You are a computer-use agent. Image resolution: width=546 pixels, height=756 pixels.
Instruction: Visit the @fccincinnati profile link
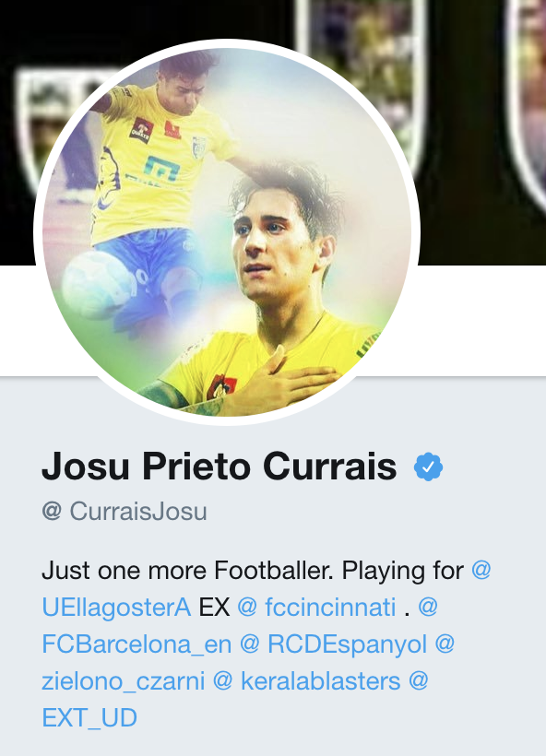click(x=316, y=607)
